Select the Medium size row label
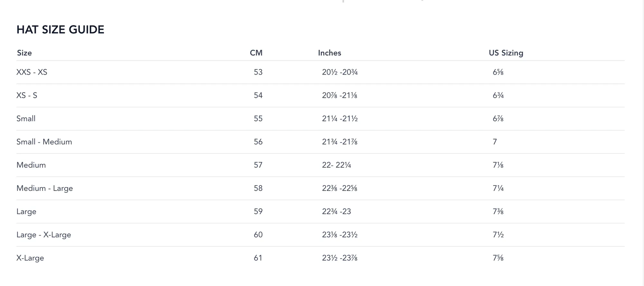The image size is (644, 286). [31, 165]
